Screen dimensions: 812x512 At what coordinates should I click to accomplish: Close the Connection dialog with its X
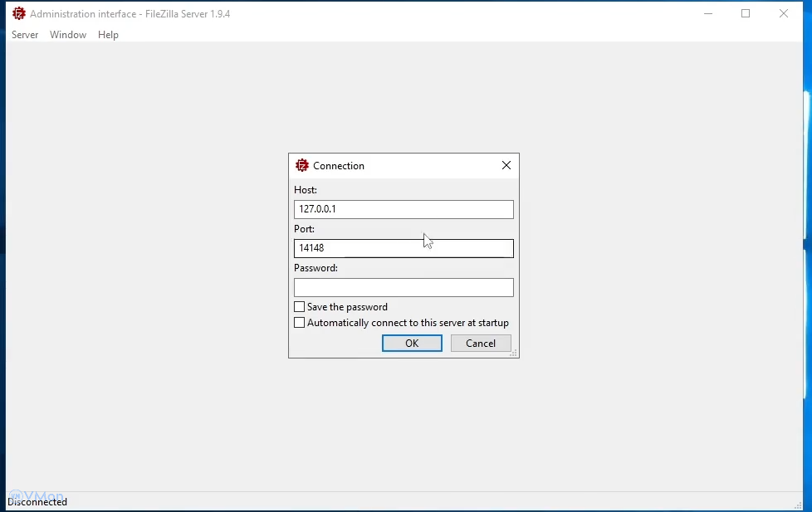click(506, 165)
